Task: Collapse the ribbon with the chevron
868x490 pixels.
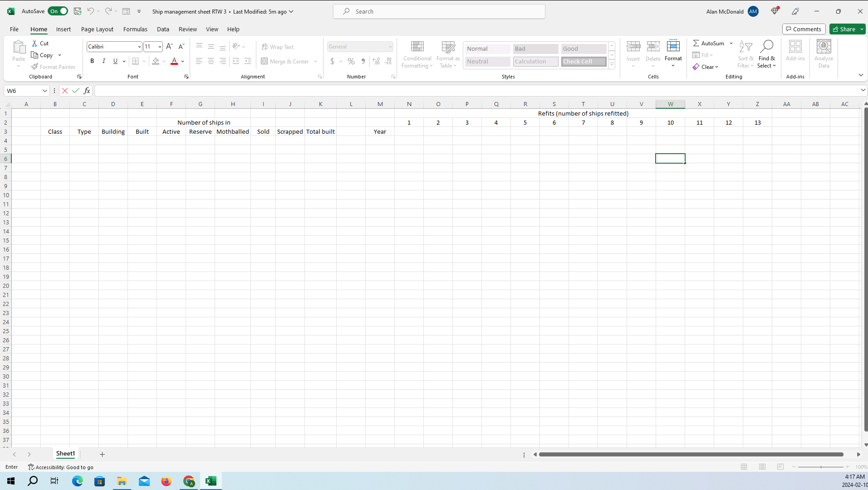Action: [x=861, y=75]
